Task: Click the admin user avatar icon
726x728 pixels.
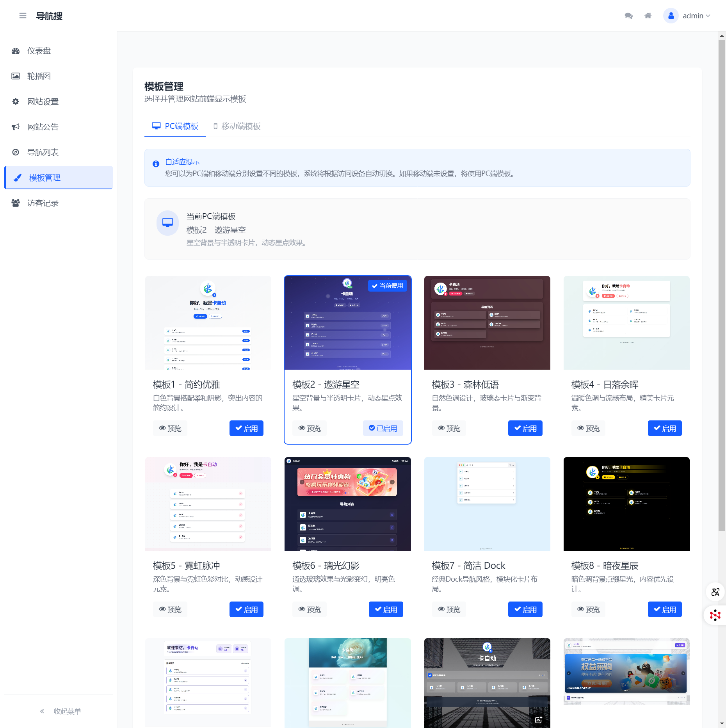Action: tap(671, 16)
